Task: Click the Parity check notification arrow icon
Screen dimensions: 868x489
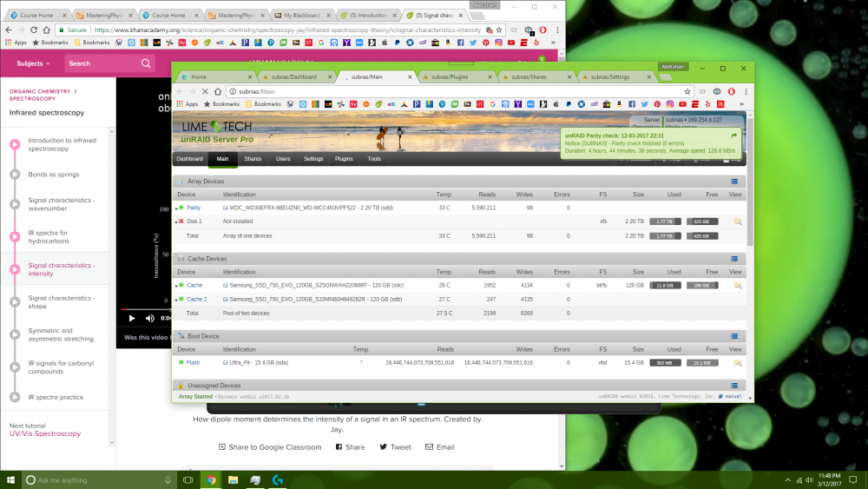Action: pos(733,135)
